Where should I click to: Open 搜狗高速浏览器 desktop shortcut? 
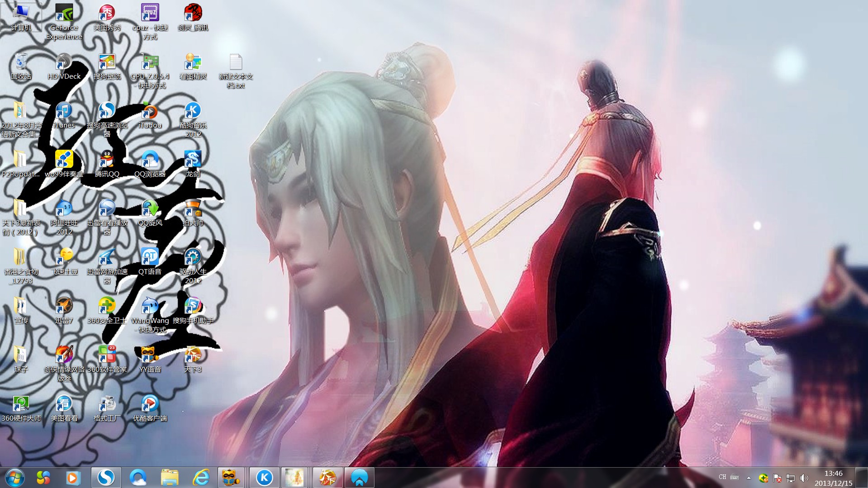(x=107, y=119)
